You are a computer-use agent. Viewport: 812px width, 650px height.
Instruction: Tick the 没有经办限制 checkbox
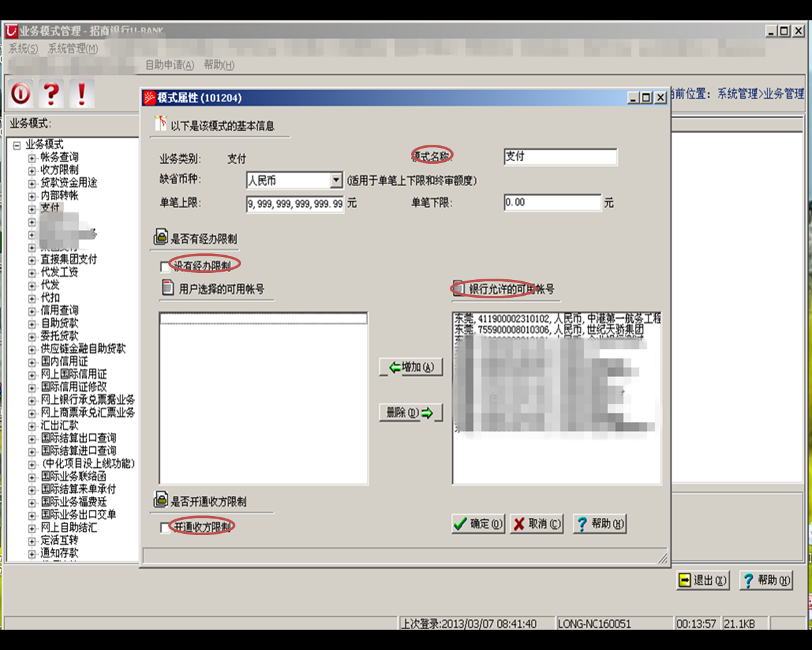point(166,267)
